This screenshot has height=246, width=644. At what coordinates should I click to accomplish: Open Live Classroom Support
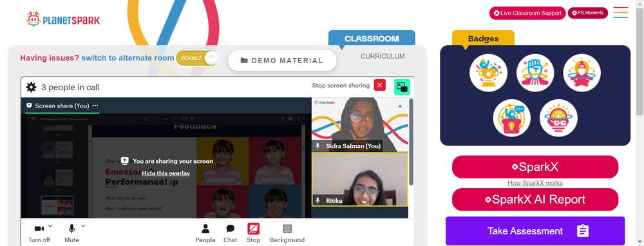pyautogui.click(x=527, y=13)
